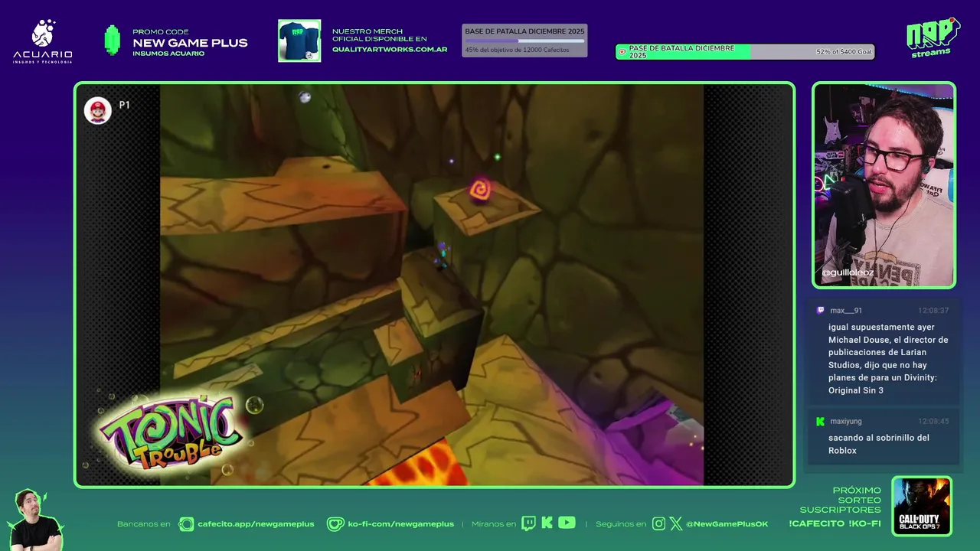The image size is (980, 551).
Task: Click the '45% del objetivo de 12000 Cafecitos' text
Action: (x=517, y=50)
